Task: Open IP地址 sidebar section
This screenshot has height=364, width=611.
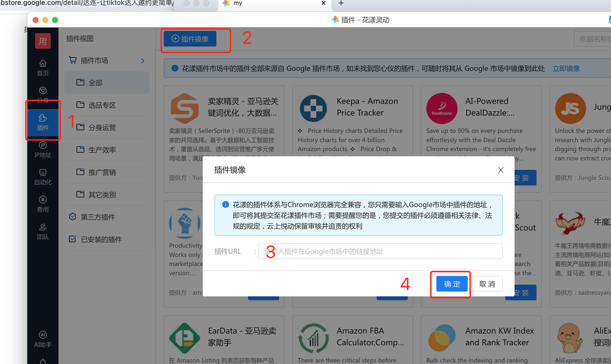Action: click(42, 149)
